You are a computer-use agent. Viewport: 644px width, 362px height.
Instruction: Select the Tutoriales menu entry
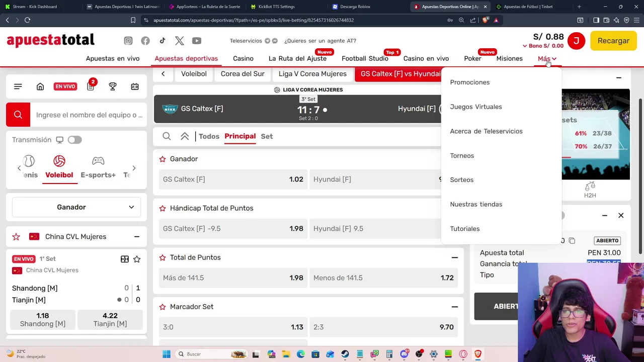click(465, 228)
